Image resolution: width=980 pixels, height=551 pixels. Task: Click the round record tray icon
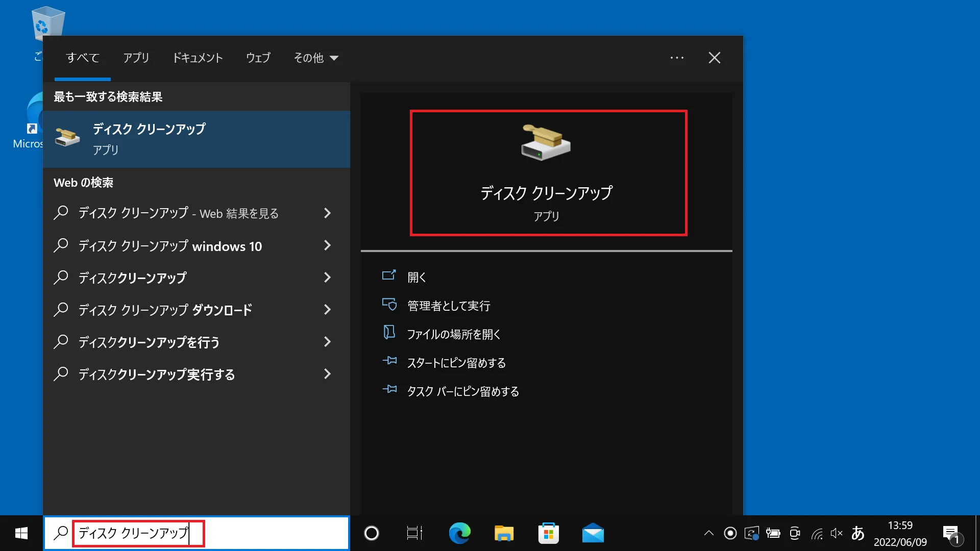coord(730,533)
